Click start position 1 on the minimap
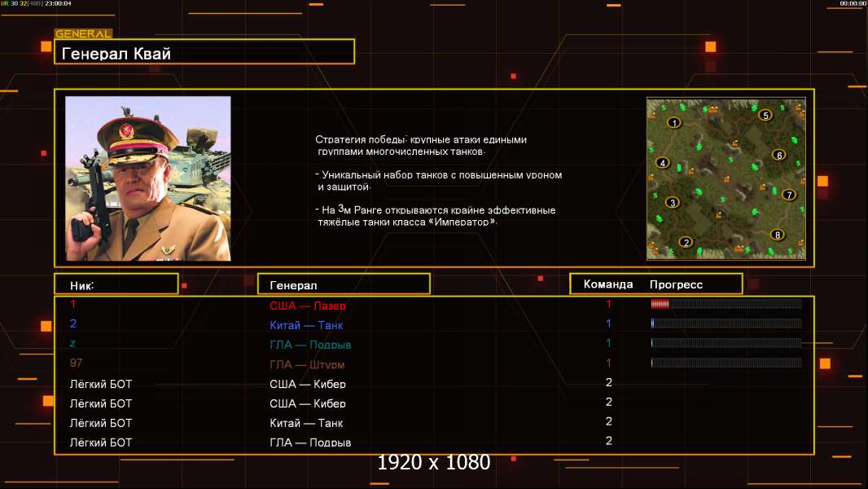Viewport: 868px width, 489px height. pyautogui.click(x=673, y=123)
